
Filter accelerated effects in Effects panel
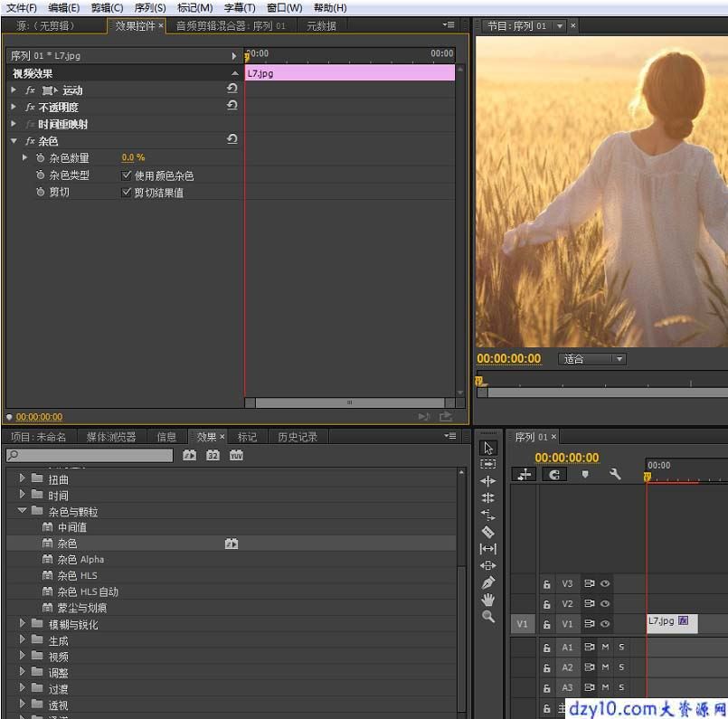click(x=189, y=455)
